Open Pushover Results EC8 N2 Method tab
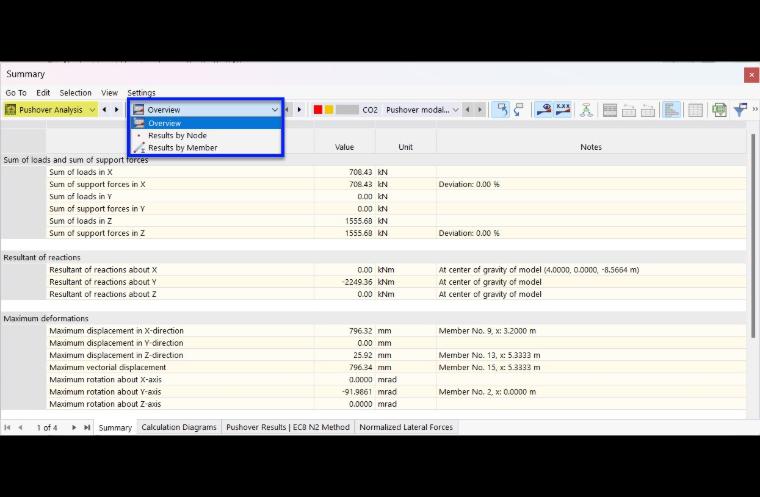Screen dimensions: 760x497 pos(288,427)
